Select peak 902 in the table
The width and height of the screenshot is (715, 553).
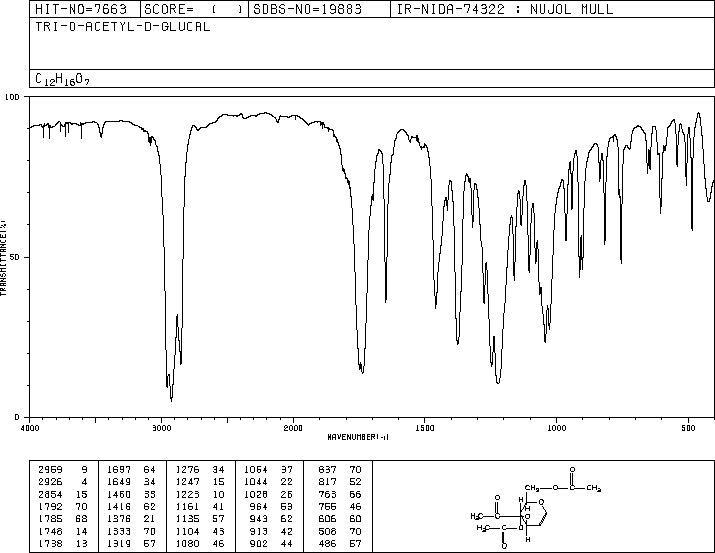(259, 543)
